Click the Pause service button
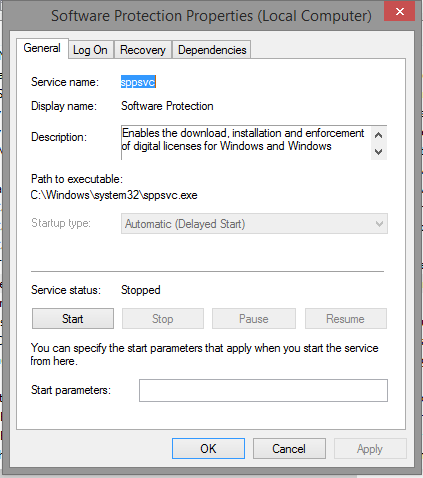Screen dimensions: 423x478 [254, 319]
